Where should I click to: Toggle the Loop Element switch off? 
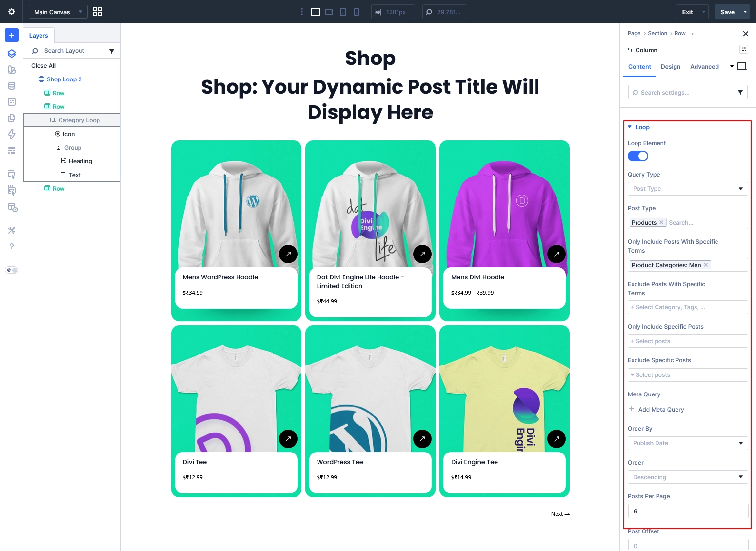638,156
